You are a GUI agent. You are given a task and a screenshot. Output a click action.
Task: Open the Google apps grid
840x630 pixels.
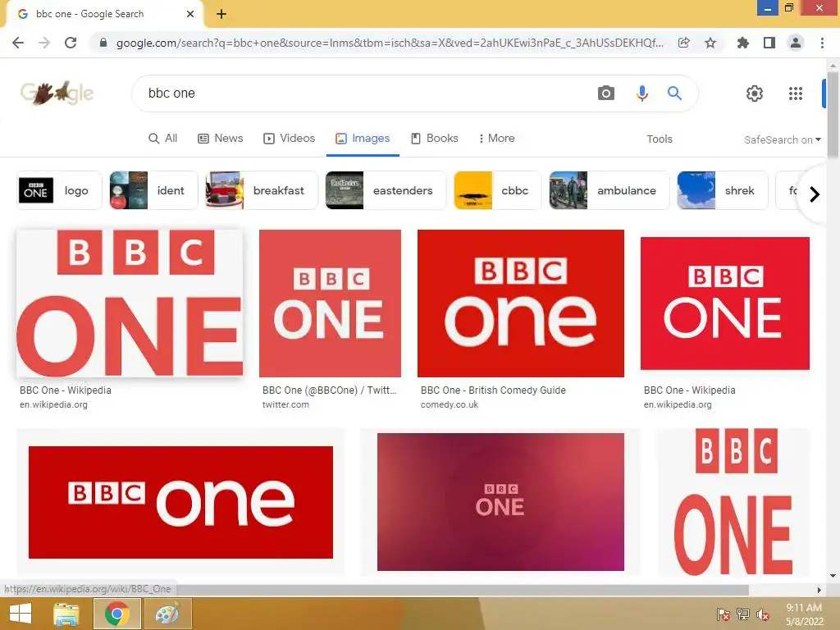click(796, 94)
